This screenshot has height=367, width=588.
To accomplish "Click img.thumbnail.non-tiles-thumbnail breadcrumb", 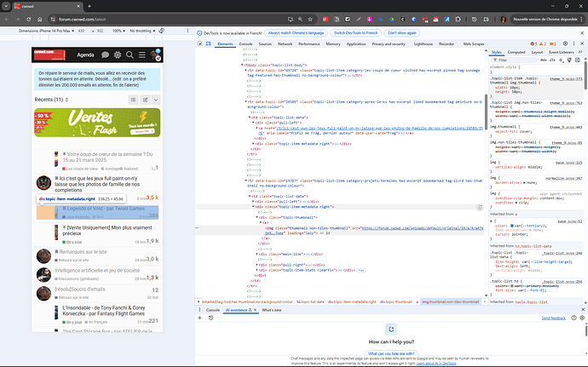I will (x=451, y=301).
